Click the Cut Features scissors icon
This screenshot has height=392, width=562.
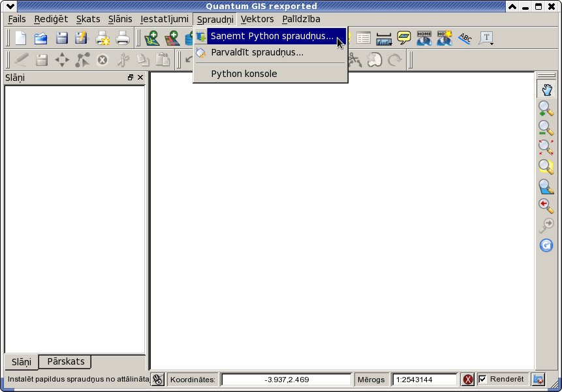click(123, 60)
